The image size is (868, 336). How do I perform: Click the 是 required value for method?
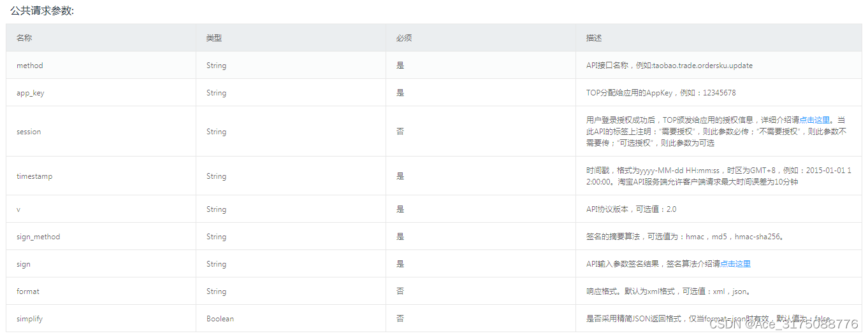click(400, 66)
